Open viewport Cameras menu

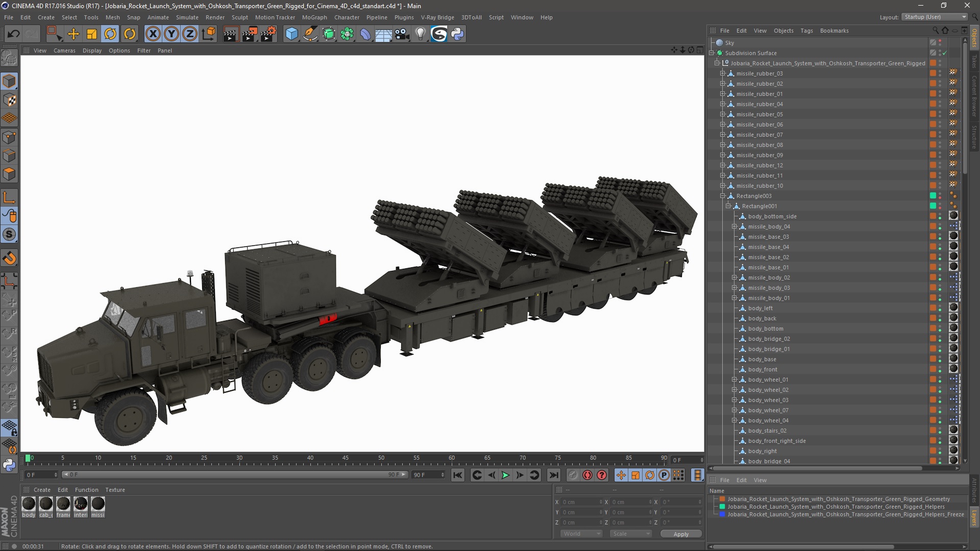(x=64, y=51)
